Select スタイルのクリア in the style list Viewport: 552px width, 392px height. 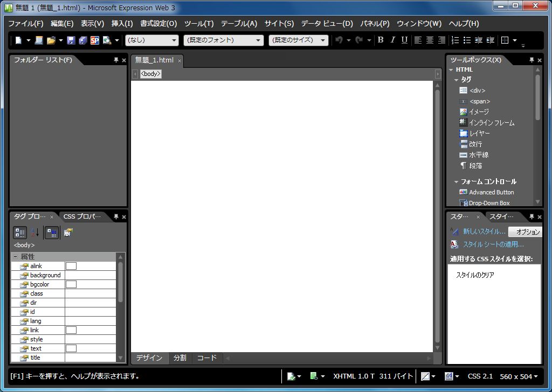(475, 275)
